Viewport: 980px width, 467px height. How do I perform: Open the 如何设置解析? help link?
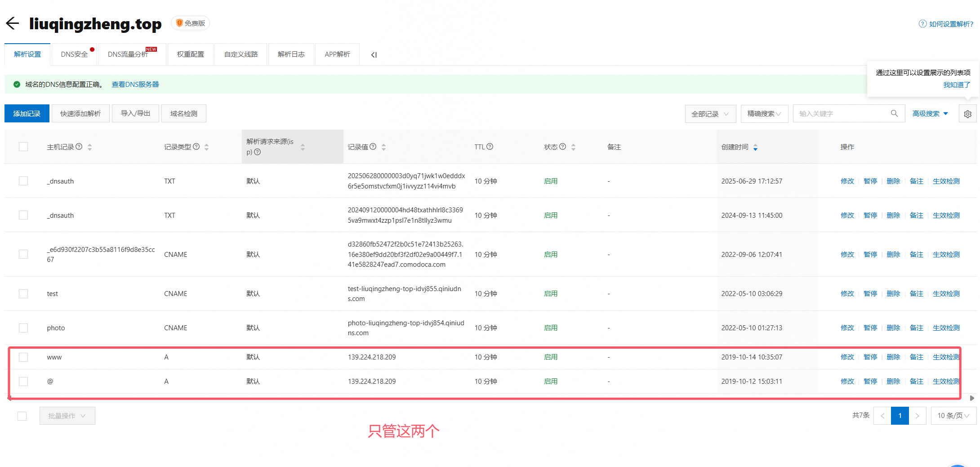pos(951,24)
